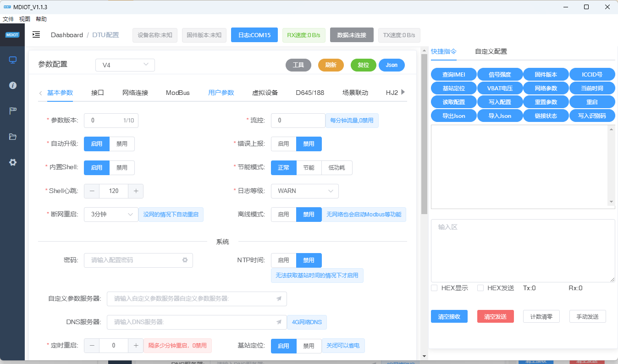Check the HEX显示 checkbox
Screen dimensions: 618x364
pyautogui.click(x=434, y=288)
